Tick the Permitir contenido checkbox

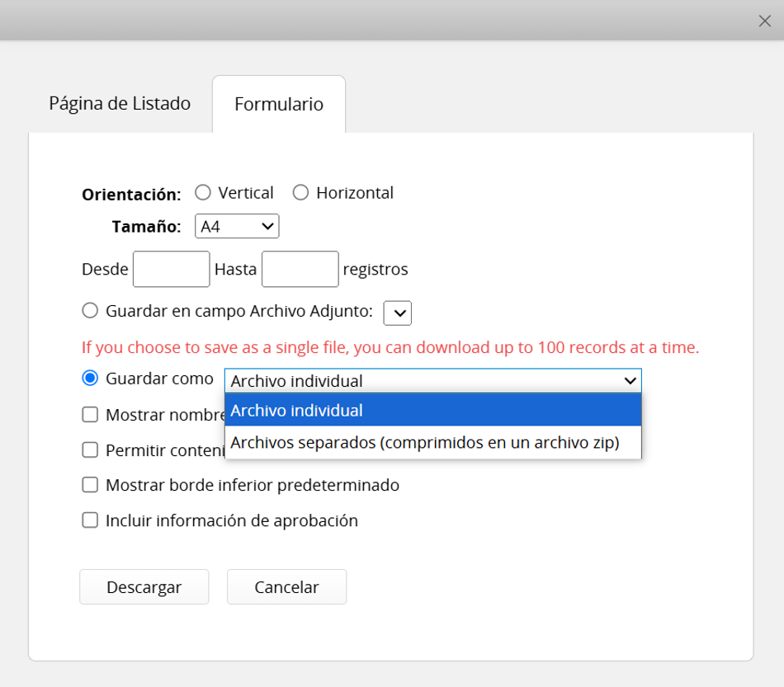pyautogui.click(x=90, y=449)
